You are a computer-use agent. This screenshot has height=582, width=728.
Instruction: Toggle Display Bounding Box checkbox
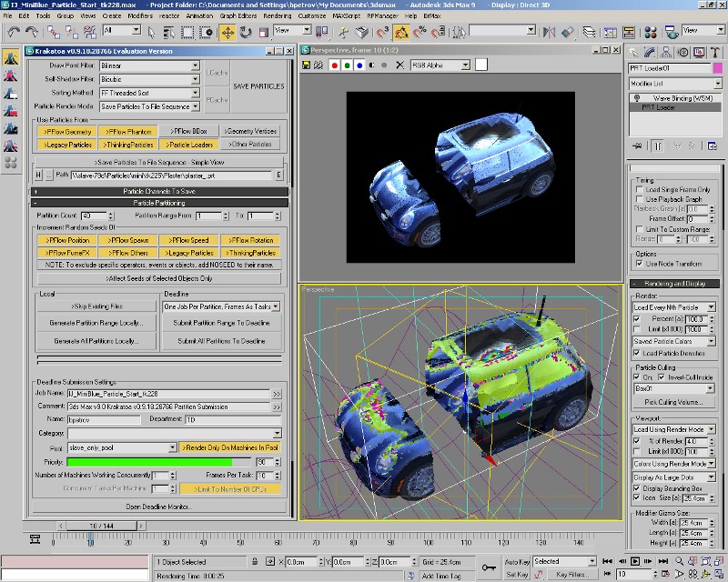(x=637, y=488)
